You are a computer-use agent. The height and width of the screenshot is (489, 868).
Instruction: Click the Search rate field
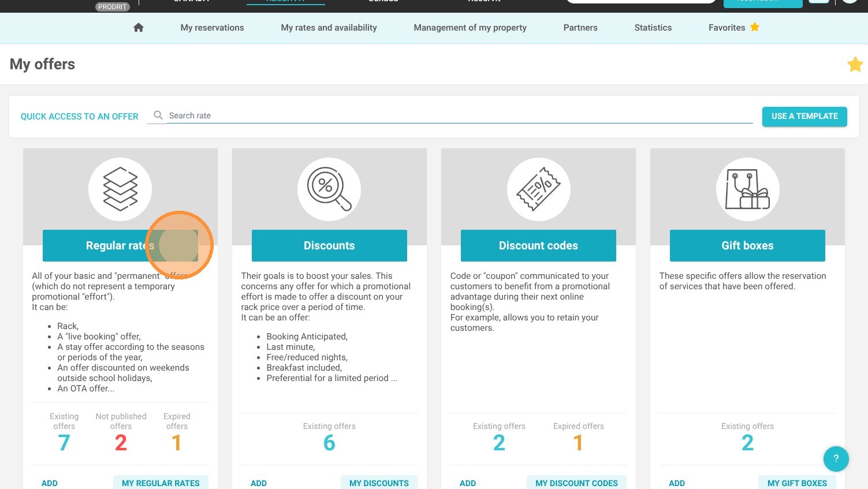460,115
